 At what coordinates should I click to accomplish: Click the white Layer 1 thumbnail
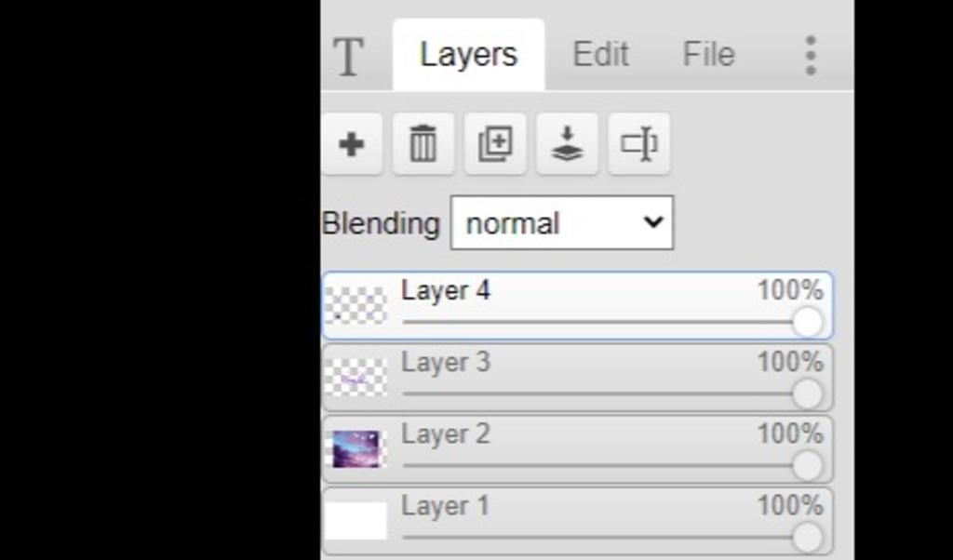356,521
